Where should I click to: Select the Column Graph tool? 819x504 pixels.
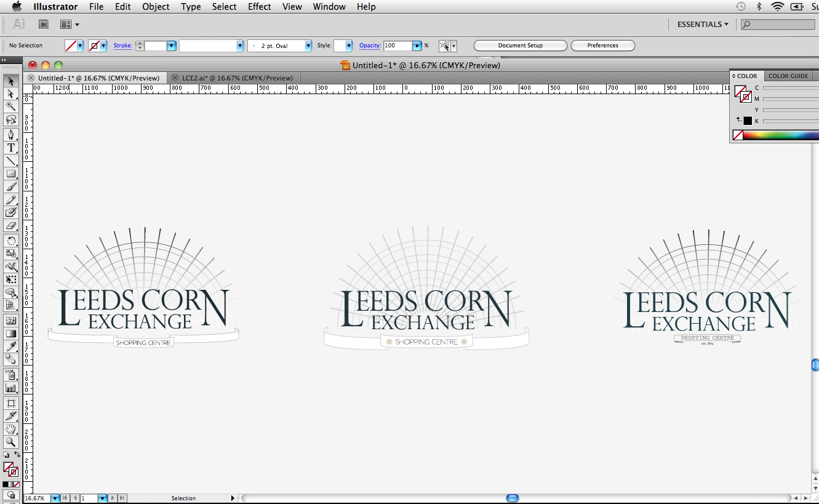pyautogui.click(x=11, y=388)
